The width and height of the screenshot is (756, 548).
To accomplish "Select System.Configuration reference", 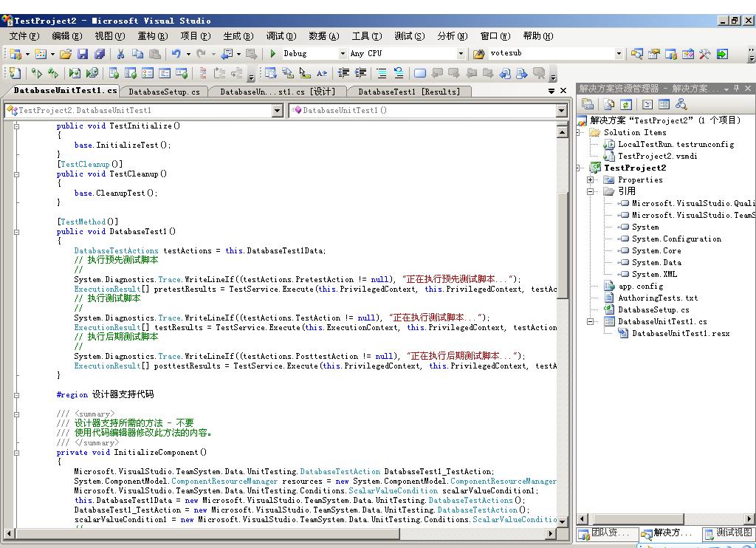I will [676, 239].
